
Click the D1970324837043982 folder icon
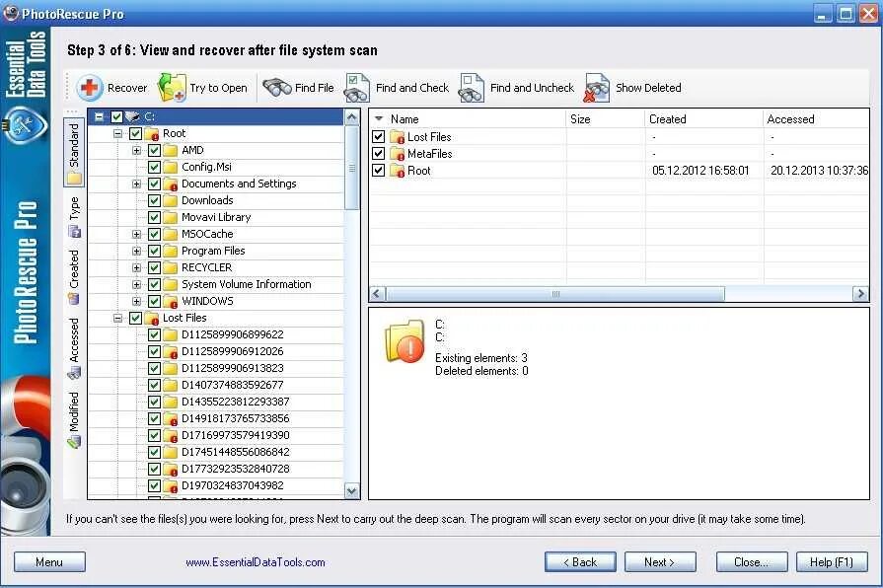[x=170, y=485]
